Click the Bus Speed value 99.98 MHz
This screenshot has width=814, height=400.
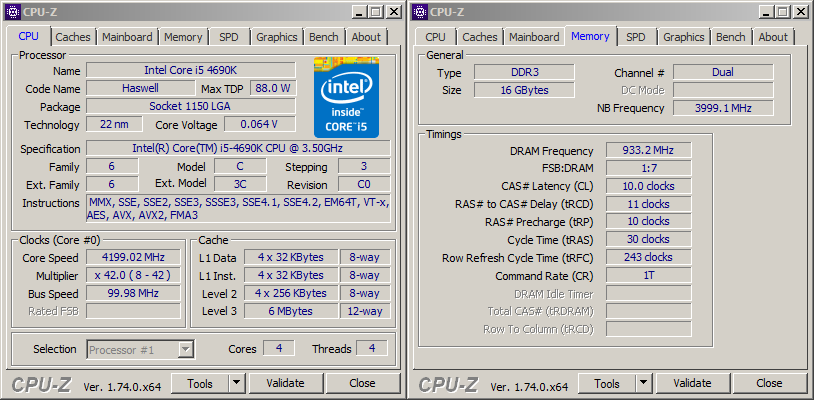(133, 294)
